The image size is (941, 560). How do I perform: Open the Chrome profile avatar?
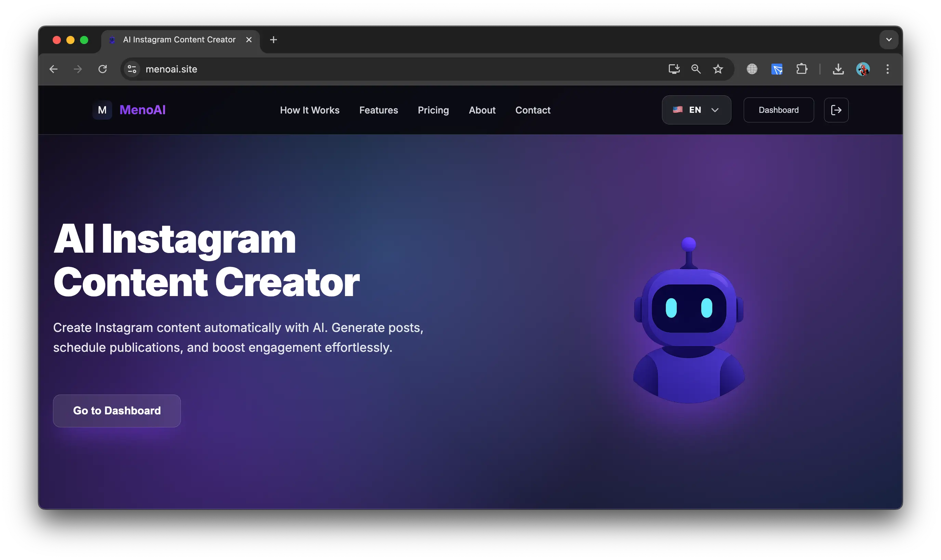click(863, 69)
